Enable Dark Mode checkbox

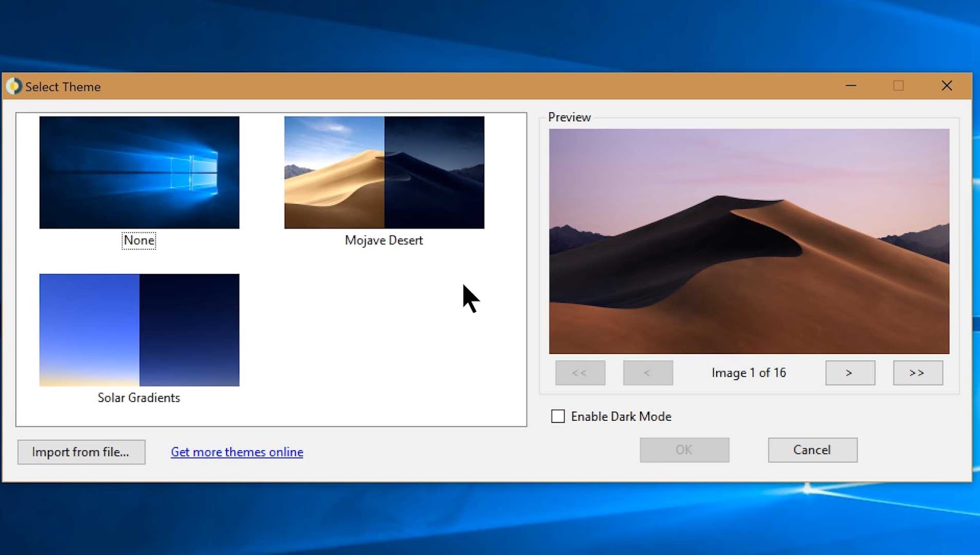pyautogui.click(x=558, y=417)
